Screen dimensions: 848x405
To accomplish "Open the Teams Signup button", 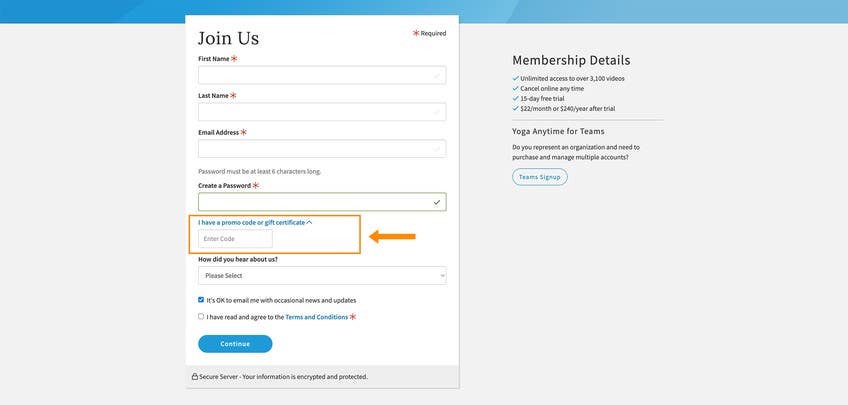I will [540, 177].
